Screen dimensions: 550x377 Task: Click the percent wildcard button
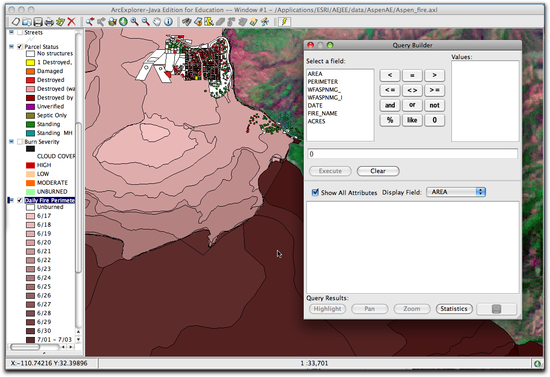pos(390,120)
